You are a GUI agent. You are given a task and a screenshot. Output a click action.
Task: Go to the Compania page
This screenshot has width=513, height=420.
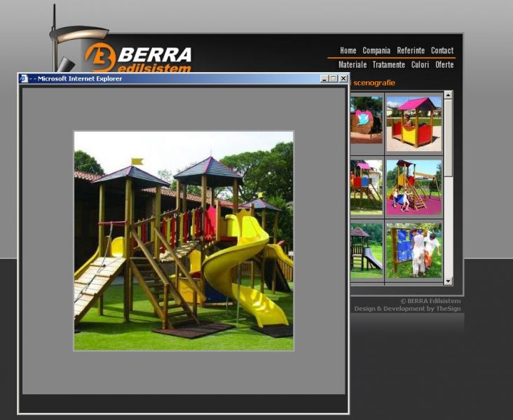click(376, 50)
